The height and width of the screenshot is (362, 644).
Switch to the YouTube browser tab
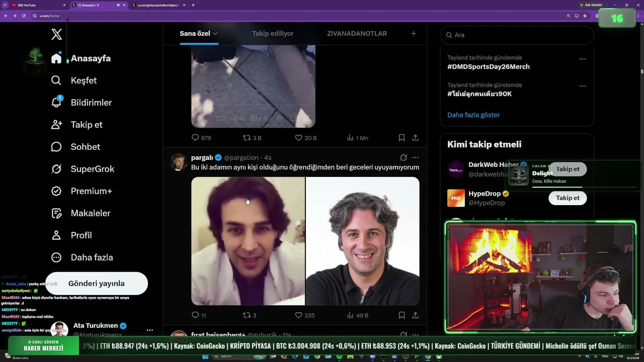39,5
